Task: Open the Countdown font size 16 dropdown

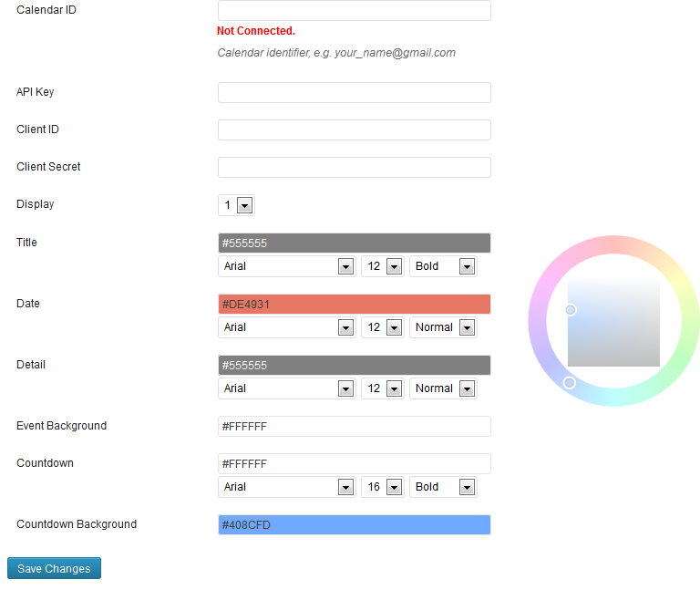Action: [383, 487]
